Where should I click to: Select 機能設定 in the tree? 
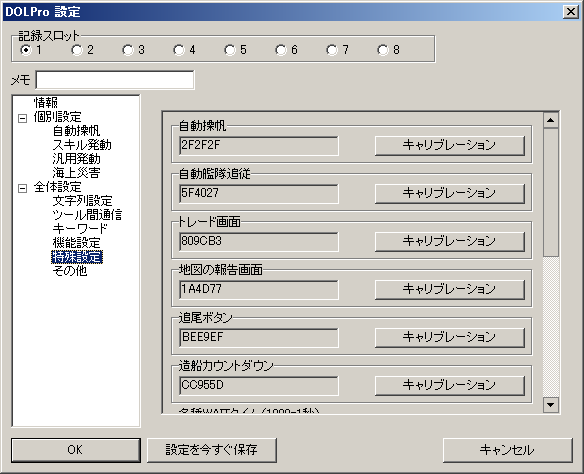(x=76, y=243)
